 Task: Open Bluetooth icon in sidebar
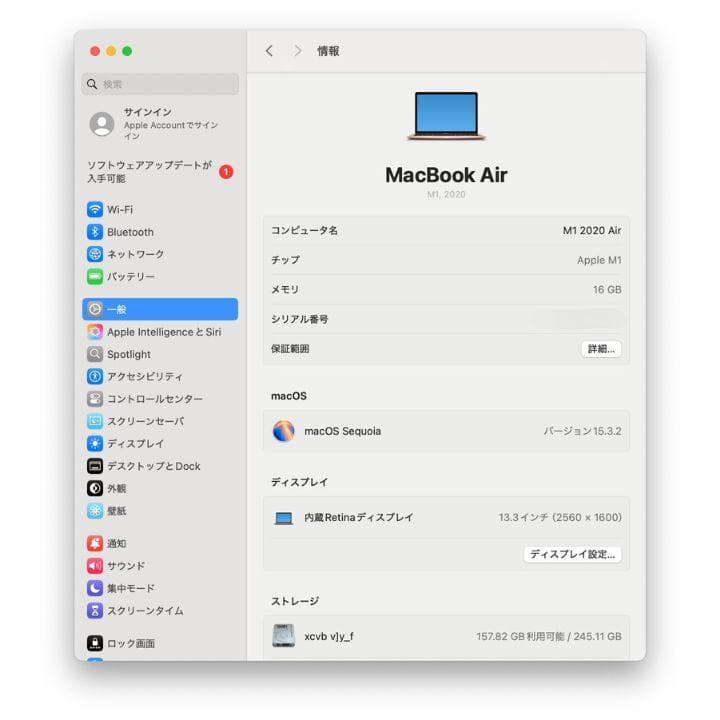tap(95, 232)
